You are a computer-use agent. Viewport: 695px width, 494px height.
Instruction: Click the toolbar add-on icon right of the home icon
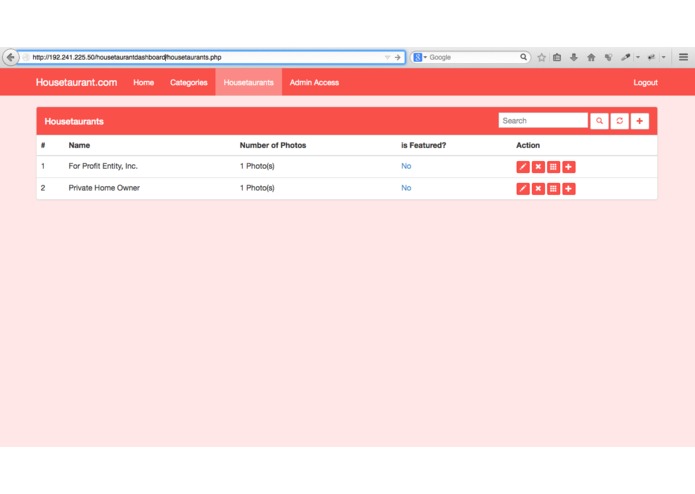point(608,57)
